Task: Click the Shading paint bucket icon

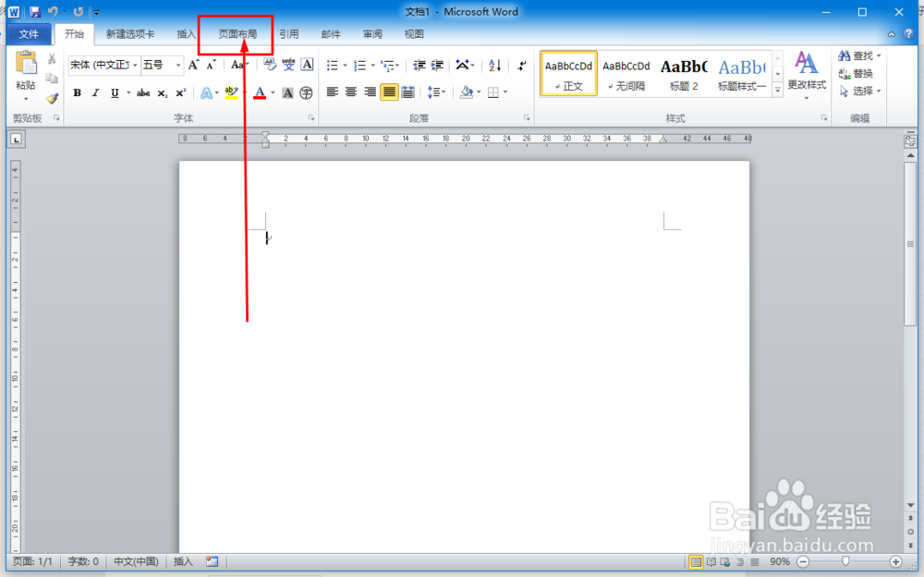Action: tap(467, 92)
